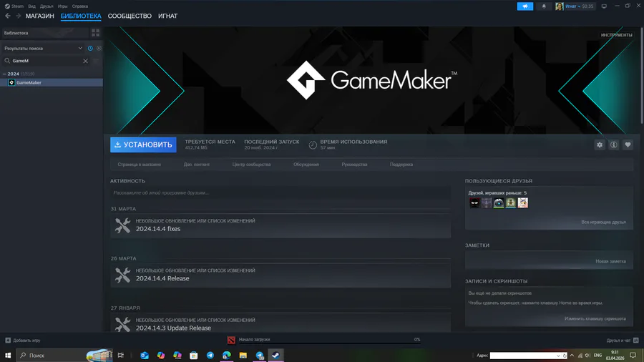Open the Add game plus icon
This screenshot has width=644, height=362.
click(x=8, y=341)
